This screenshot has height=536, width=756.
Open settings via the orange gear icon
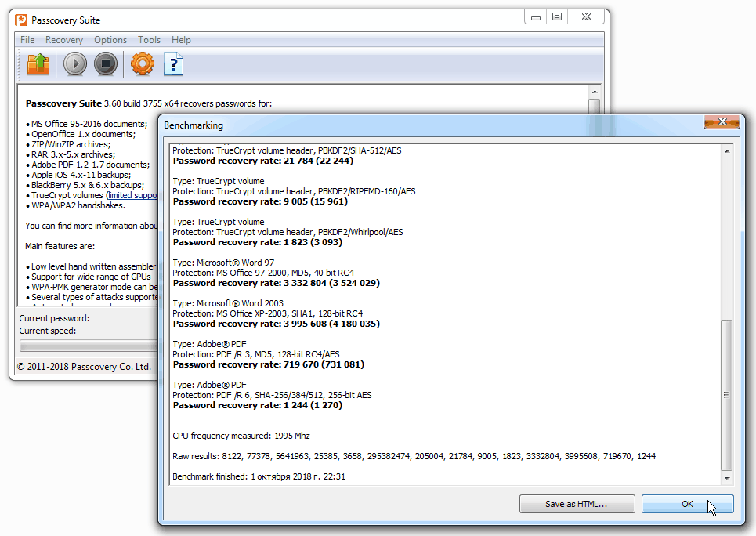coord(143,64)
